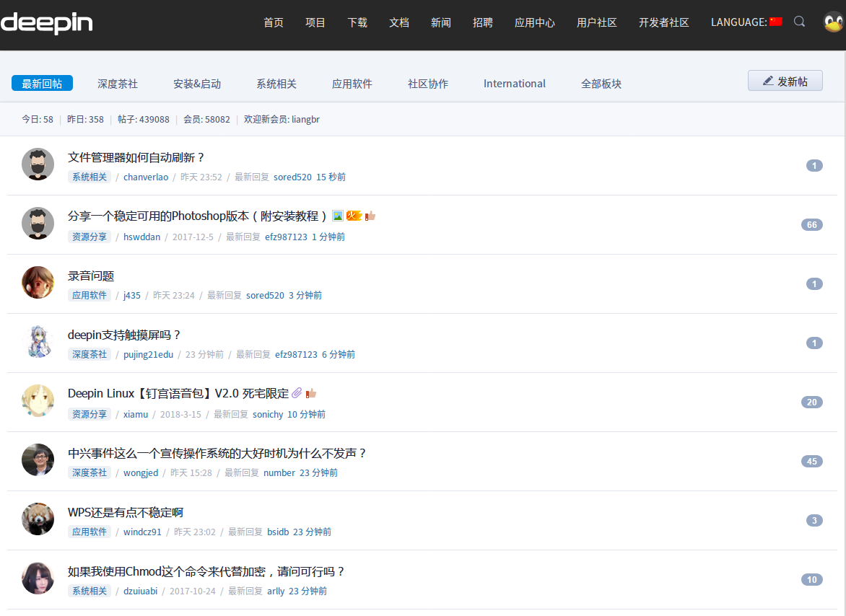Click the thumbs-up icon on the 钉宫语音包 post

click(x=311, y=393)
